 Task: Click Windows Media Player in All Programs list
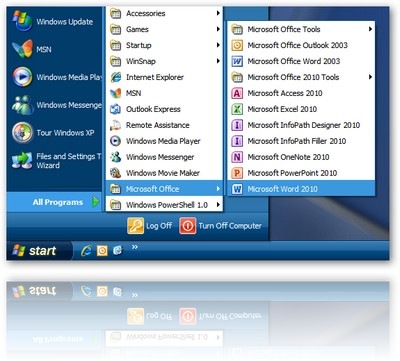[163, 141]
